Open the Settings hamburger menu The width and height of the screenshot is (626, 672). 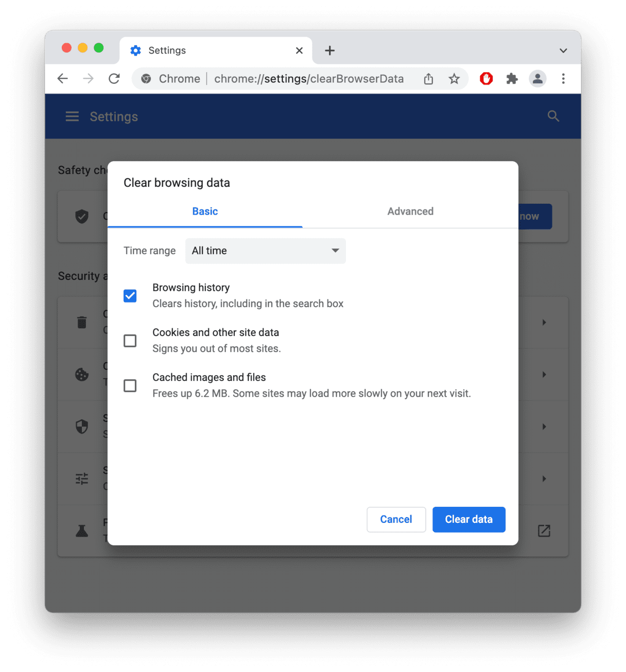coord(72,116)
